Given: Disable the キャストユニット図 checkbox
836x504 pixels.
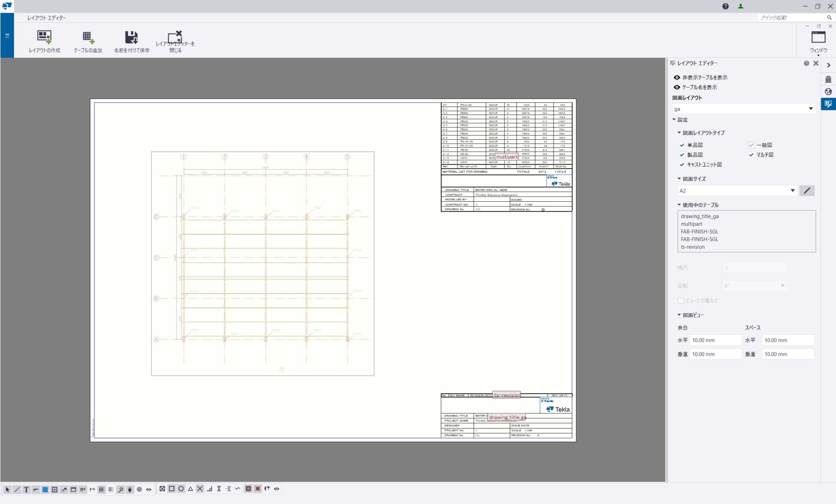Looking at the screenshot, I should (682, 165).
